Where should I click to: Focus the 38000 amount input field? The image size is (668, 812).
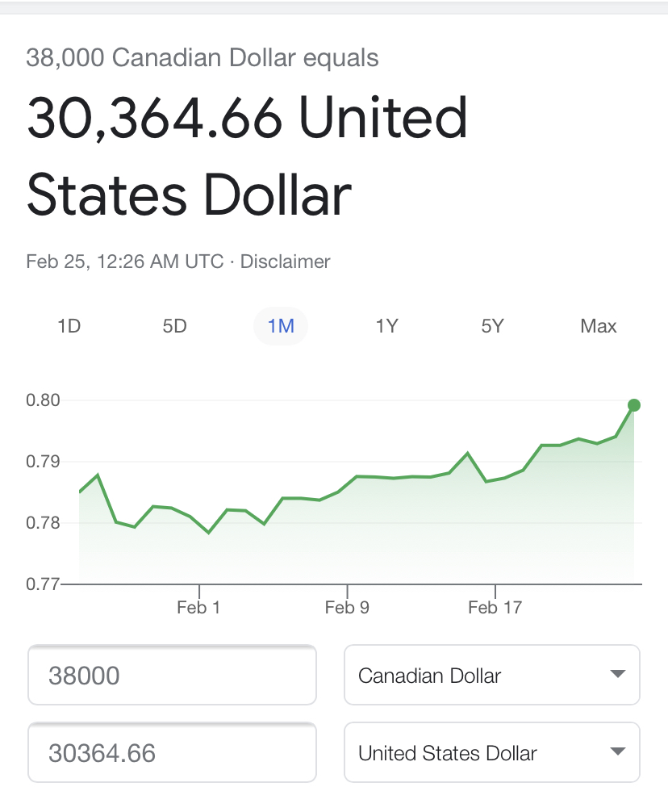tap(172, 675)
